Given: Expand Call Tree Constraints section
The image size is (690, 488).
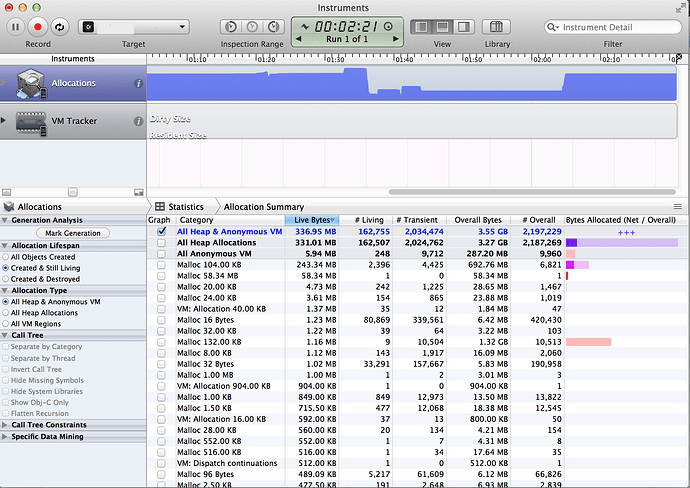Looking at the screenshot, I should (x=5, y=425).
